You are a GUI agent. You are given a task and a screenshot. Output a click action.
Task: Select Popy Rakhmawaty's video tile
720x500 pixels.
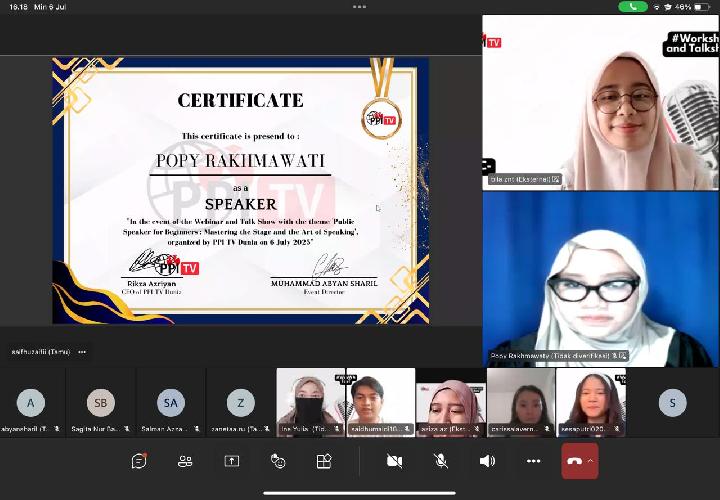pos(601,279)
